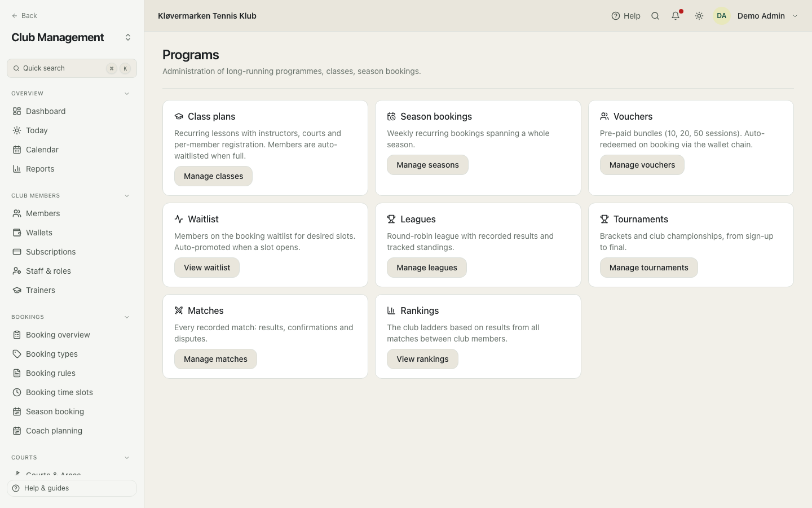Click the Booking rules icon
The width and height of the screenshot is (812, 508).
click(17, 373)
